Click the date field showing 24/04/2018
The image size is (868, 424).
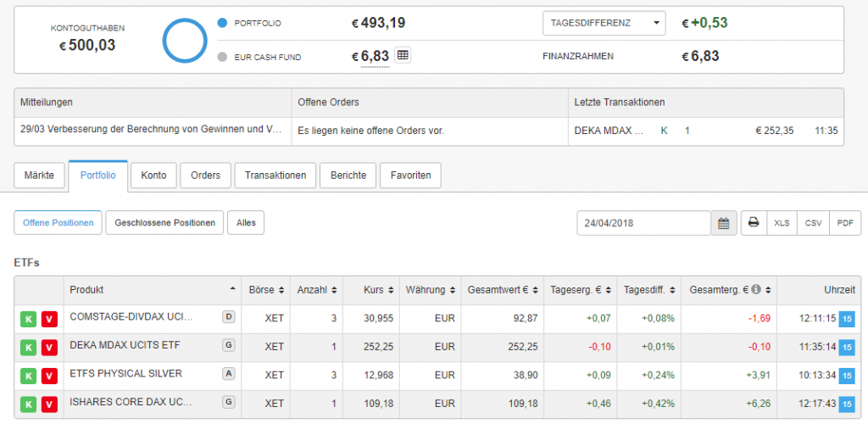[643, 223]
